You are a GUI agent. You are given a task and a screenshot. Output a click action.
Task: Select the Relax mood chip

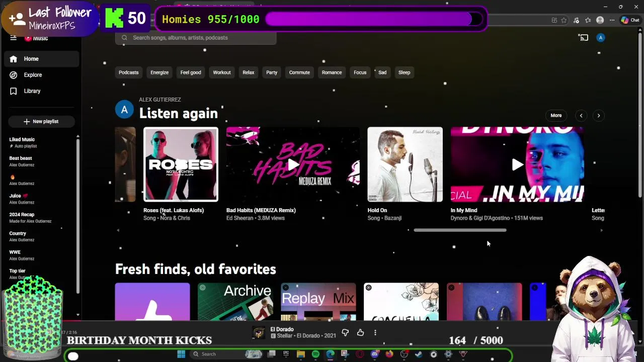[x=249, y=72]
